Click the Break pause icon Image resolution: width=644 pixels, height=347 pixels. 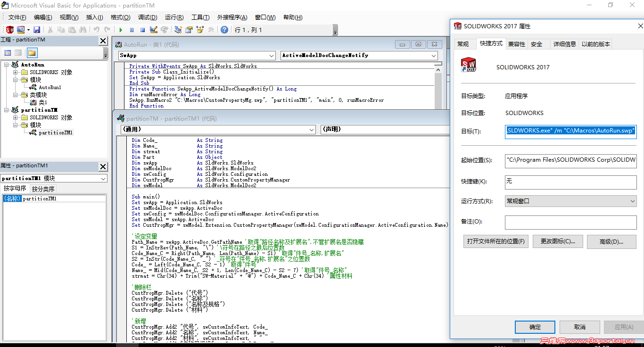tap(132, 30)
